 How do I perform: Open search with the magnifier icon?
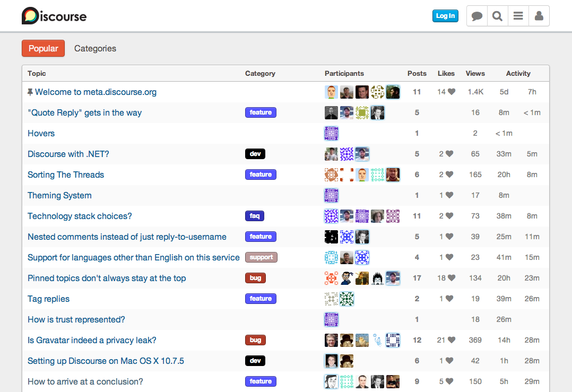click(x=497, y=16)
